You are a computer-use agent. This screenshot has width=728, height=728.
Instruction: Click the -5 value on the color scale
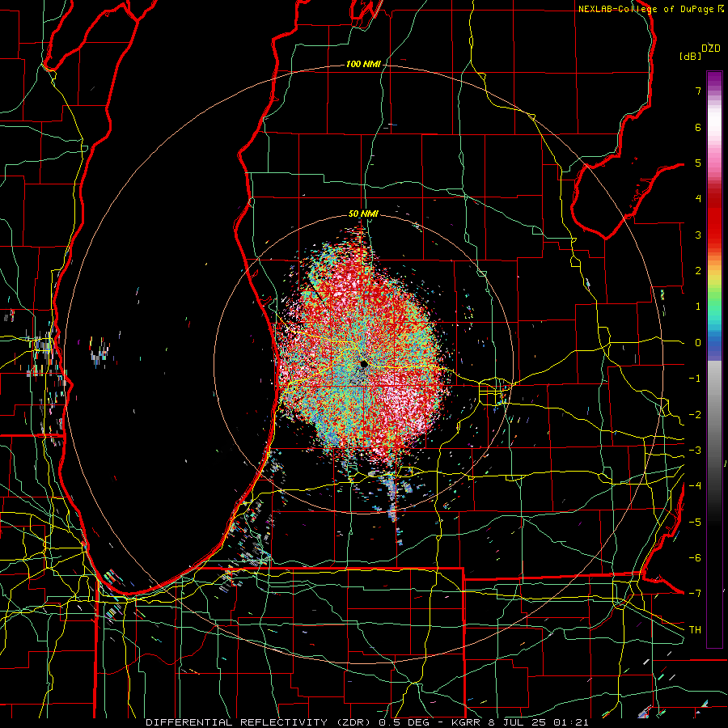tap(695, 522)
